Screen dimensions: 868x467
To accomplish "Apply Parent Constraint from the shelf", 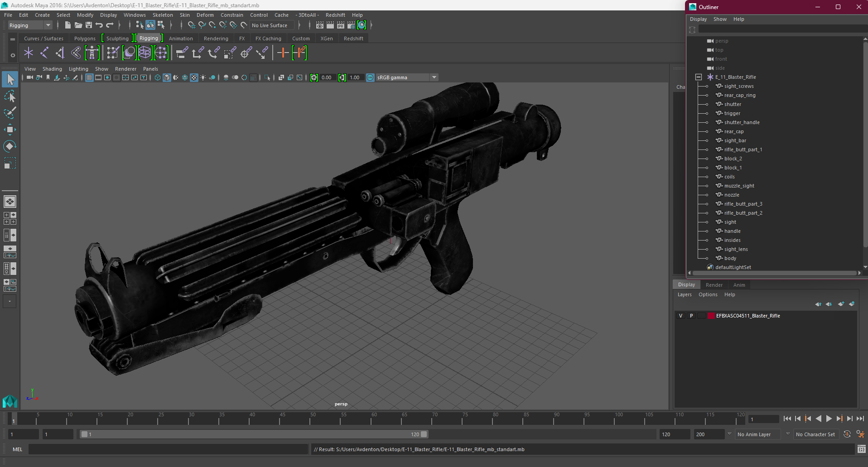I will click(182, 53).
